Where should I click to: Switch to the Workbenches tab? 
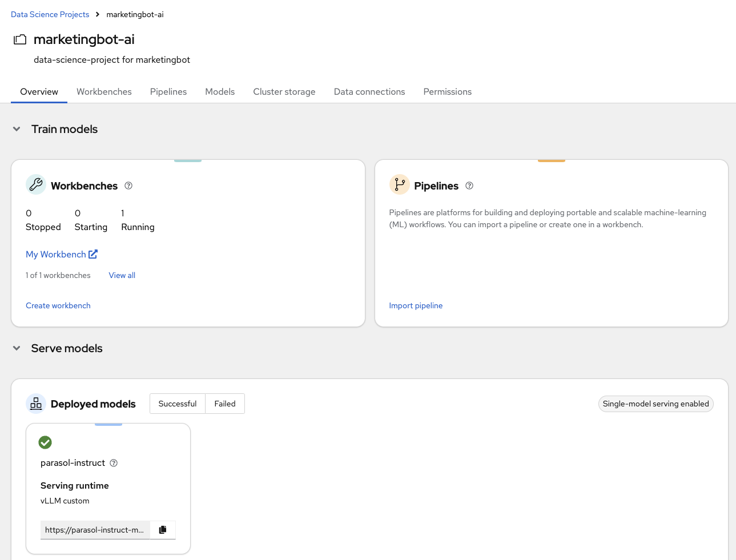(x=104, y=92)
